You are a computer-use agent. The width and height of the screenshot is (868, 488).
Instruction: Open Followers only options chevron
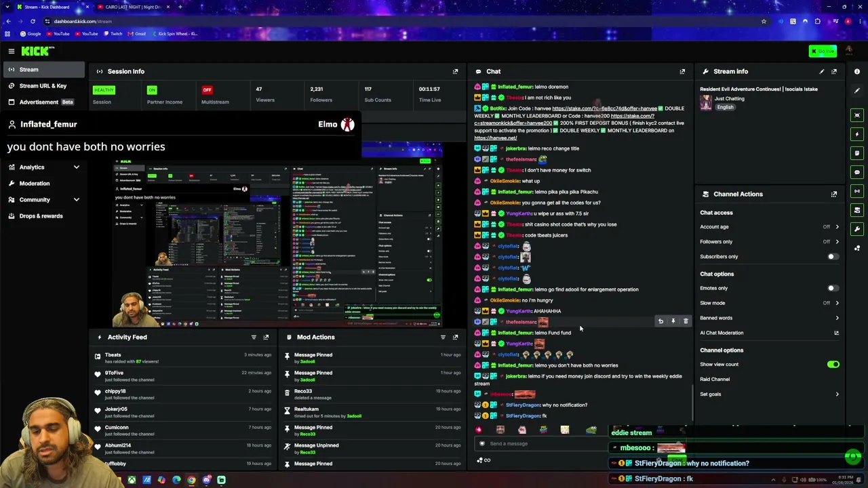837,242
